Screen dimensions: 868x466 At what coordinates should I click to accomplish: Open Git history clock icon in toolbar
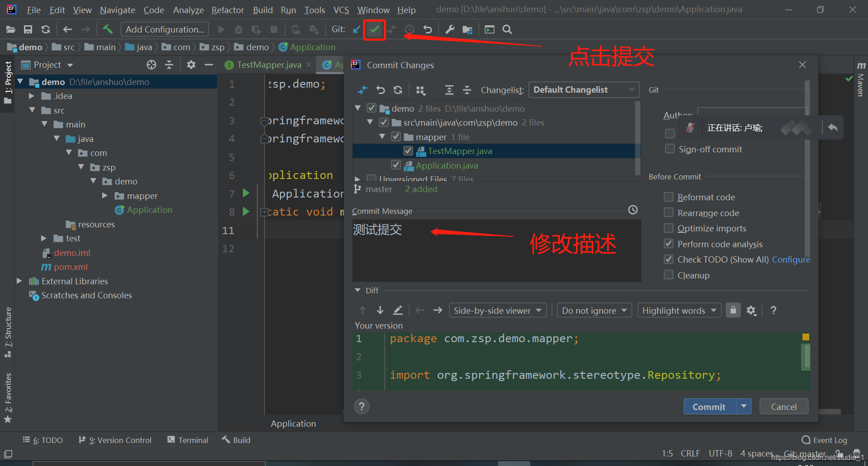click(x=410, y=29)
